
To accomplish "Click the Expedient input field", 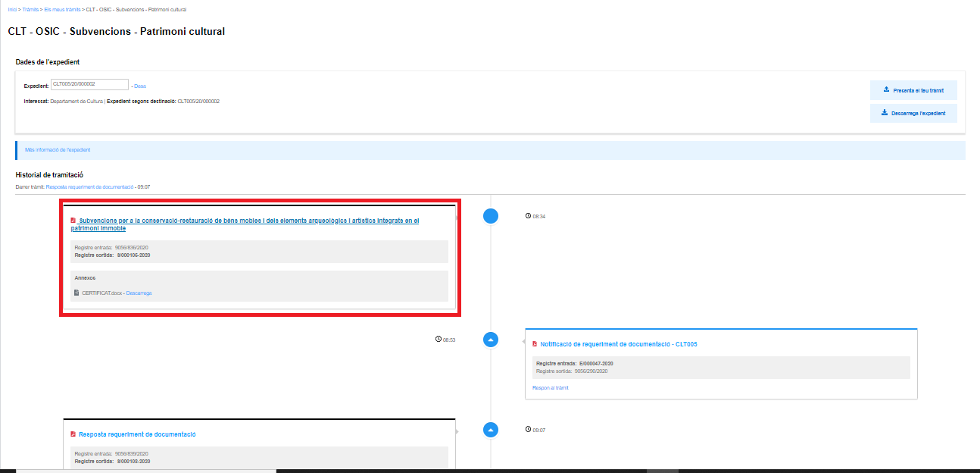I will click(x=89, y=85).
